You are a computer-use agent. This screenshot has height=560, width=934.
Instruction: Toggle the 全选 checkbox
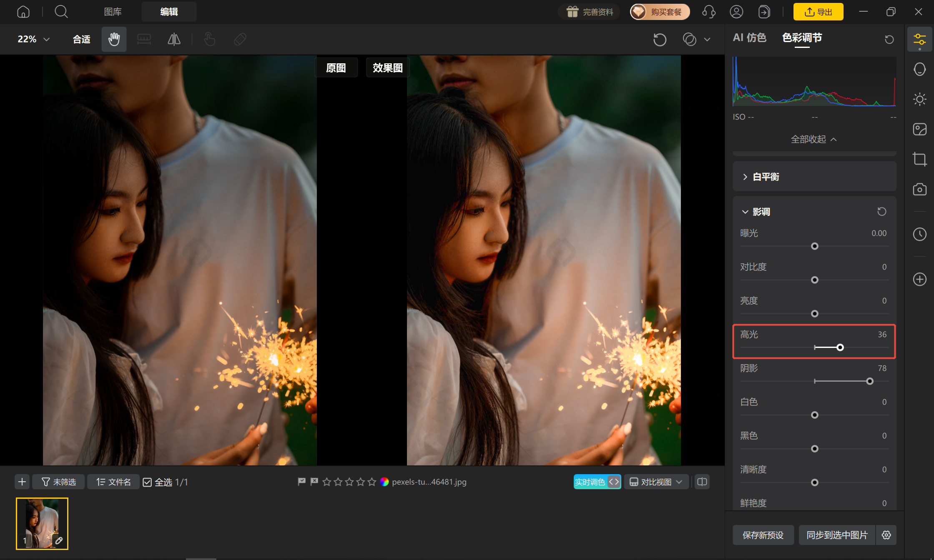147,482
